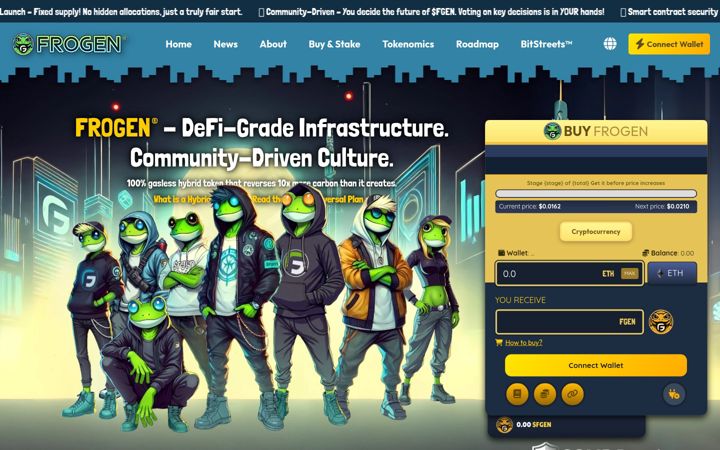This screenshot has height=450, width=720.
Task: Open the How to buy? link
Action: coord(523,343)
